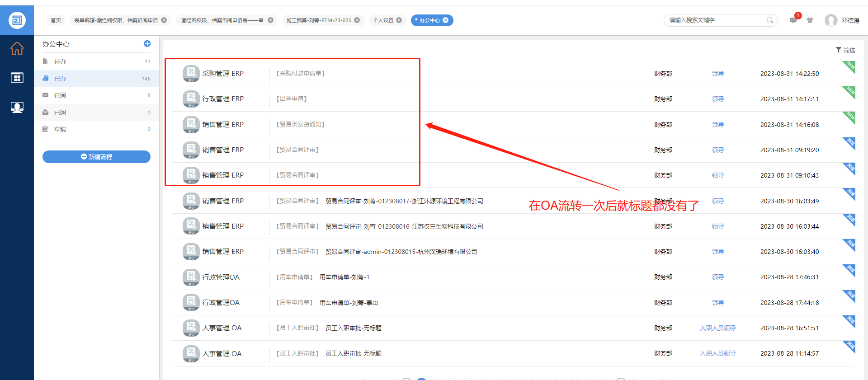Click 领导 link in 14:22:50 row
Screen dimensions: 868x380
click(x=718, y=74)
